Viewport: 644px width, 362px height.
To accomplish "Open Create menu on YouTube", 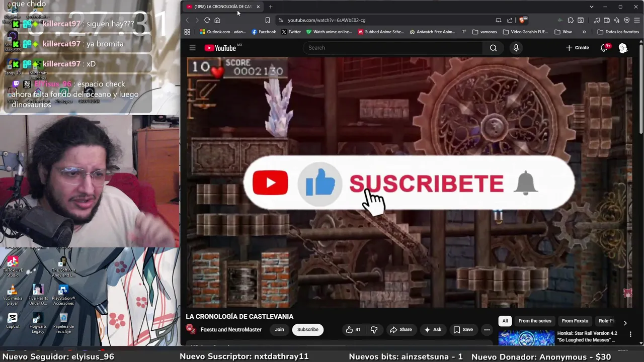I will 577,48.
